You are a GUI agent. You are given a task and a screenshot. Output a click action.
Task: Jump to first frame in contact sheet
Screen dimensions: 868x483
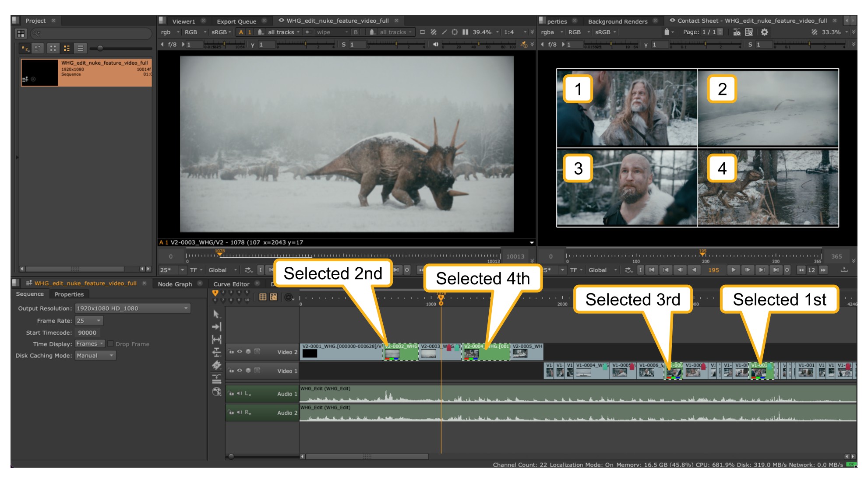pos(652,270)
